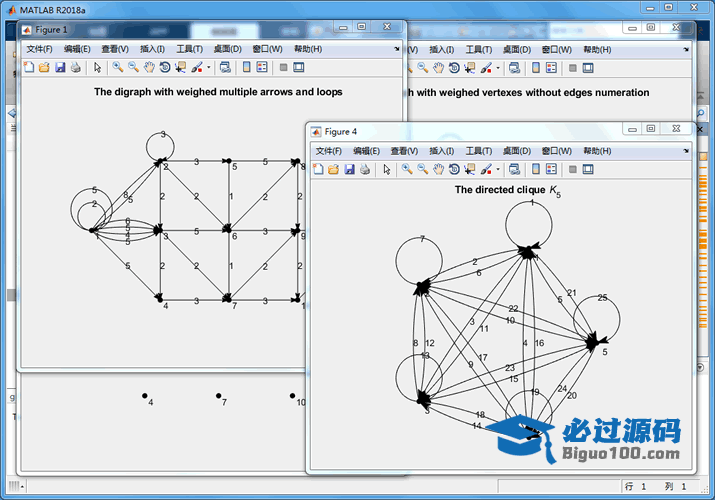Click Hide Plot Tools icon in Figure 4
This screenshot has width=715, height=500.
tap(571, 169)
